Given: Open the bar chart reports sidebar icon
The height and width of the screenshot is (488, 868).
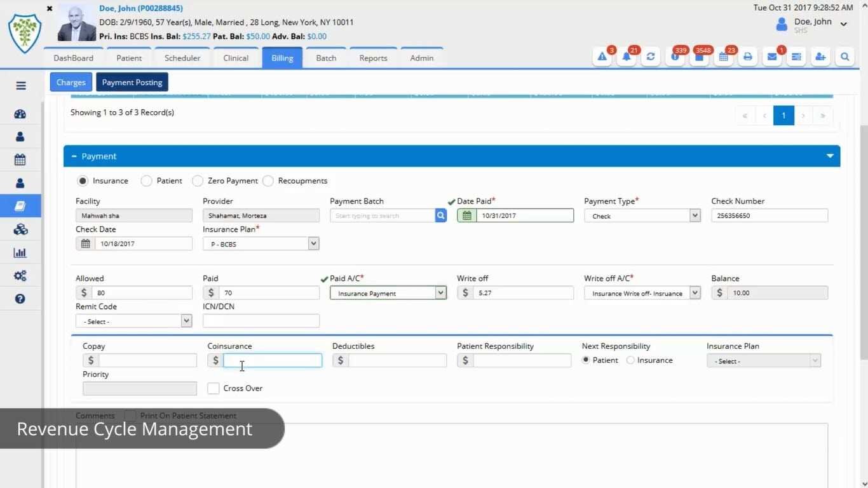Looking at the screenshot, I should 20,252.
